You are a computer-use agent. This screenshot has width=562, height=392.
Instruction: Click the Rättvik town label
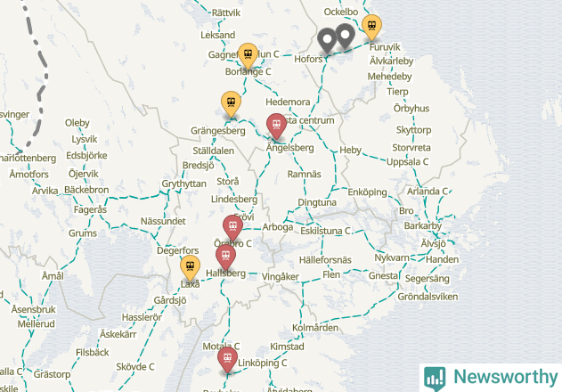[x=226, y=12]
